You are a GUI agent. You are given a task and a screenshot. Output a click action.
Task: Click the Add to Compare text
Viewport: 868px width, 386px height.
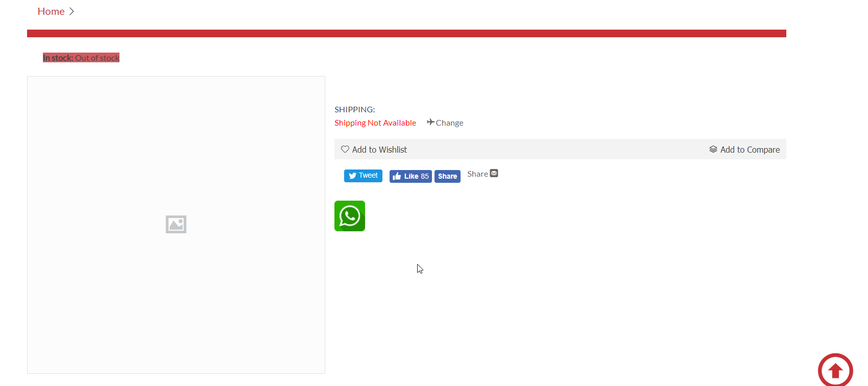pyautogui.click(x=750, y=150)
